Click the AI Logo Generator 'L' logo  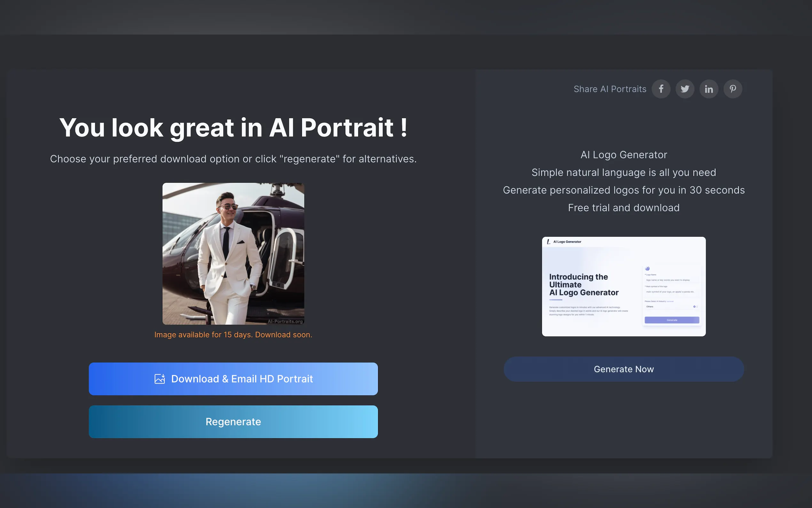(x=549, y=241)
